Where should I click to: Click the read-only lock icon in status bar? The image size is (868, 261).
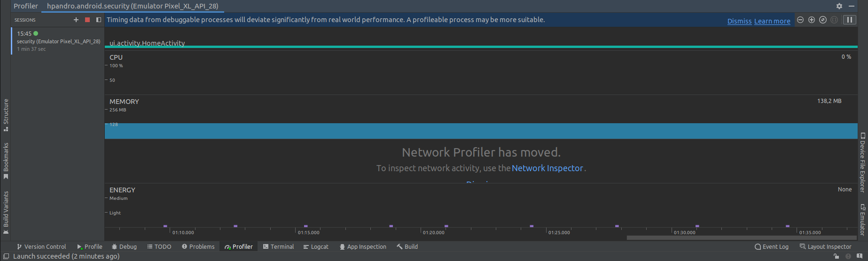(x=836, y=256)
